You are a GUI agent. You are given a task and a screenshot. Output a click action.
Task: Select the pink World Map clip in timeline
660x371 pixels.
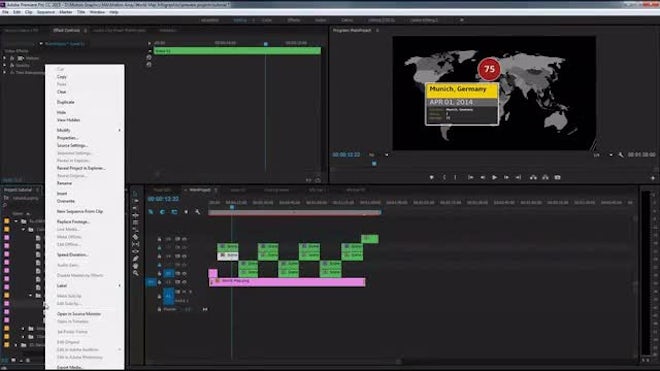pyautogui.click(x=287, y=282)
